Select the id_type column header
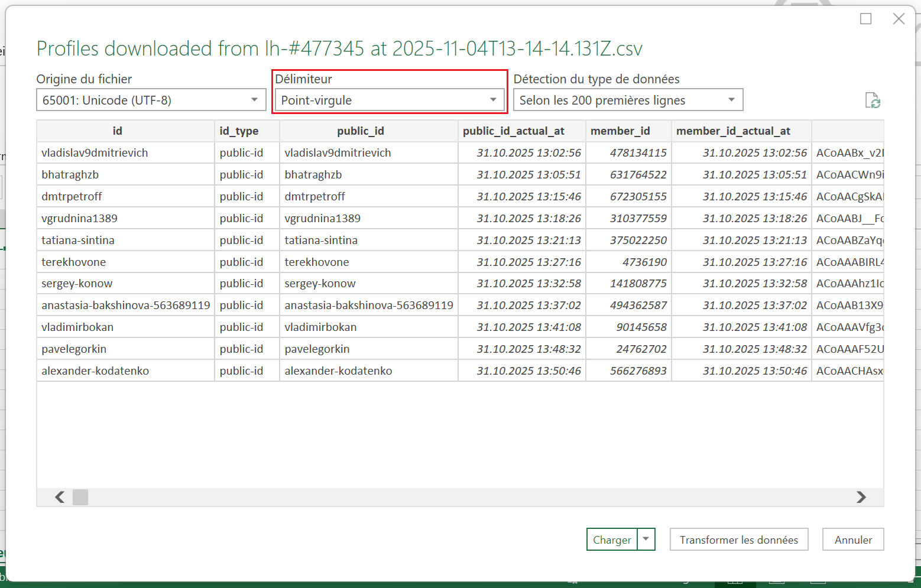Viewport: 921px width, 588px height. tap(239, 131)
